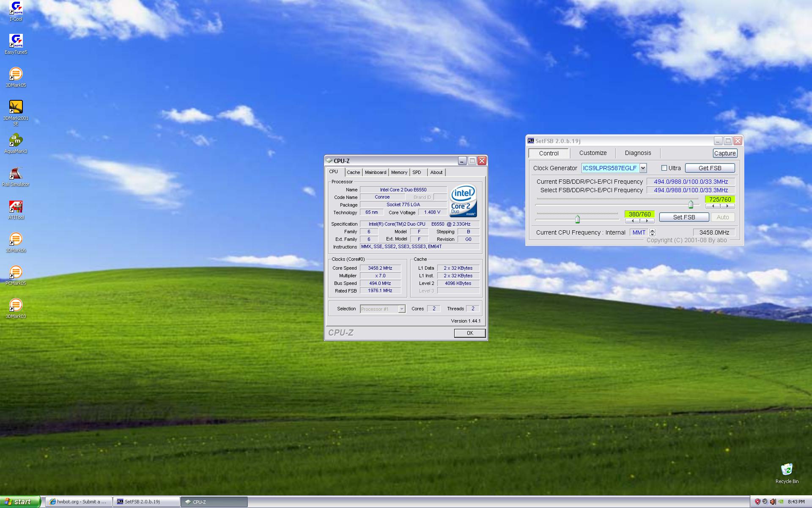Screen dimensions: 812x508
Task: Open the Start menu
Action: 20,502
